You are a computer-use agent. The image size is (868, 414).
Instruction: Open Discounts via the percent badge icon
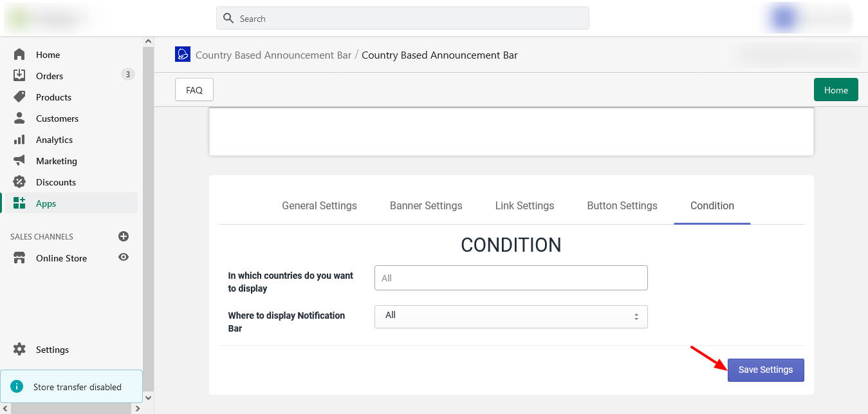point(19,182)
